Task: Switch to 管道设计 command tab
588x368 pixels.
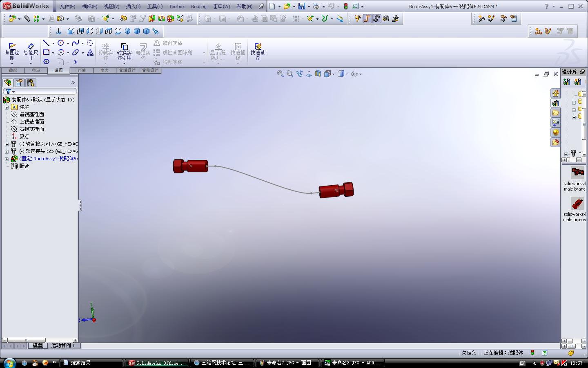Action: [x=127, y=70]
